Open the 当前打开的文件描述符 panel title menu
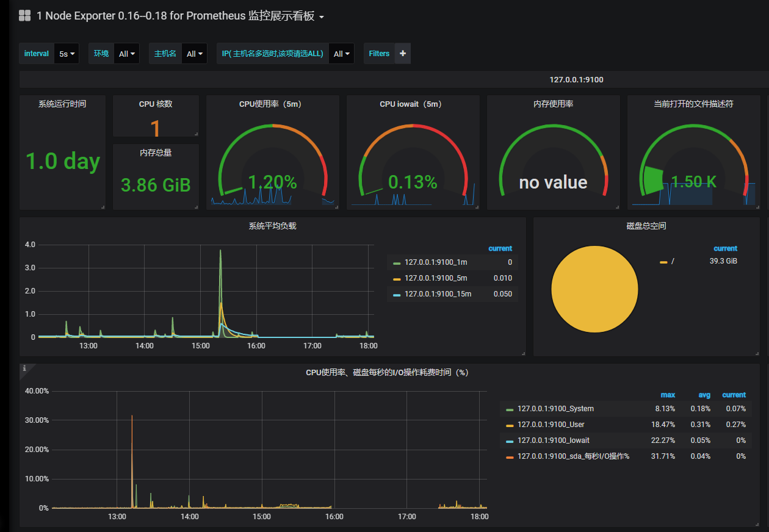Screen dimensions: 769x532 pos(693,104)
